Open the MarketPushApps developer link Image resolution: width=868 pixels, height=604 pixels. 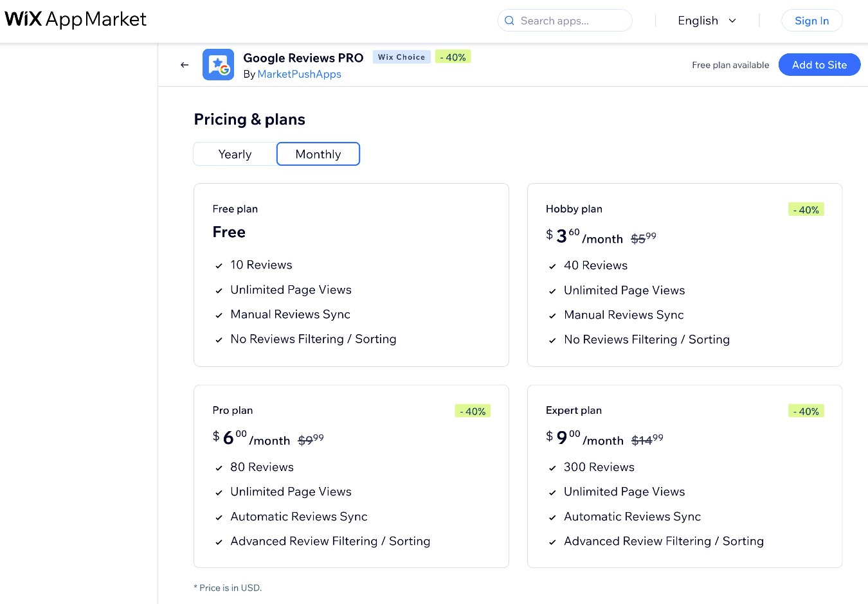pos(299,74)
